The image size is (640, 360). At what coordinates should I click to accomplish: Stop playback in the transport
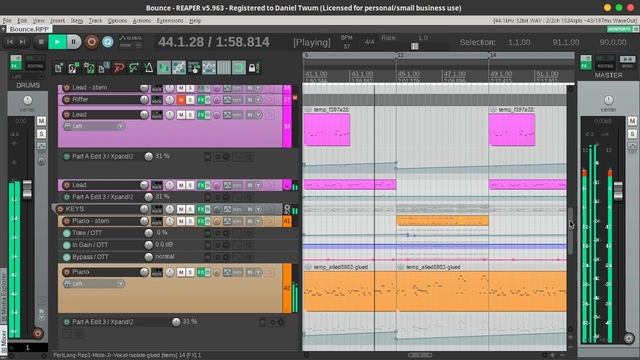tap(41, 42)
